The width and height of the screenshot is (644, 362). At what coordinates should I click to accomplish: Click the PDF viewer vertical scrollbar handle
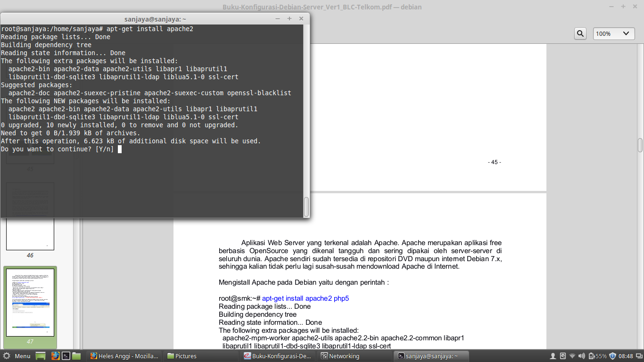640,145
